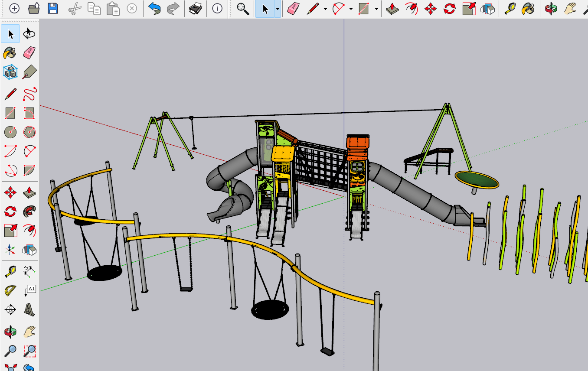This screenshot has width=588, height=371.
Task: Open a file with the folder icon
Action: (34, 9)
